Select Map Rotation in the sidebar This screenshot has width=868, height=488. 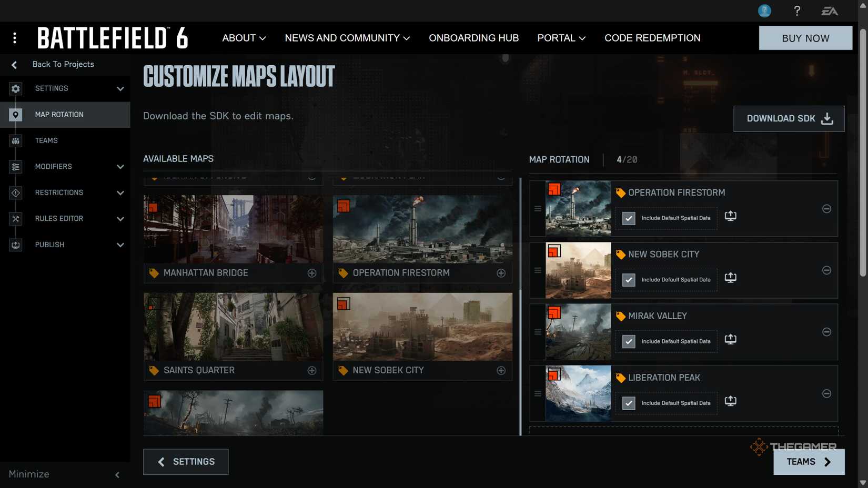pyautogui.click(x=59, y=114)
